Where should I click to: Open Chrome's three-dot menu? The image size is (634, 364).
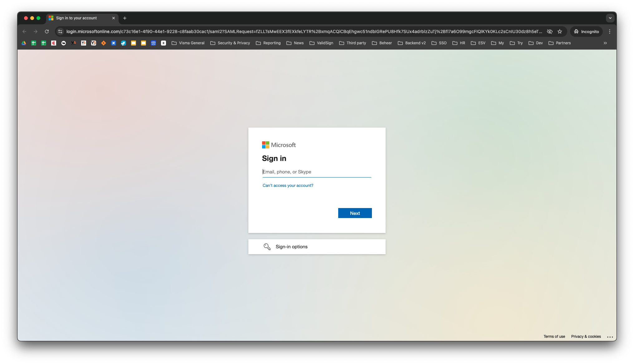tap(610, 32)
